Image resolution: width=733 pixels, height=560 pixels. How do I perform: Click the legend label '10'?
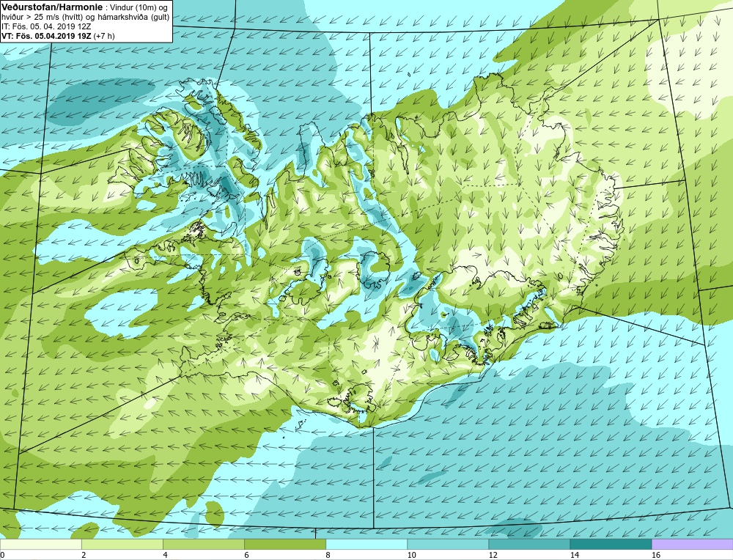[x=411, y=555]
